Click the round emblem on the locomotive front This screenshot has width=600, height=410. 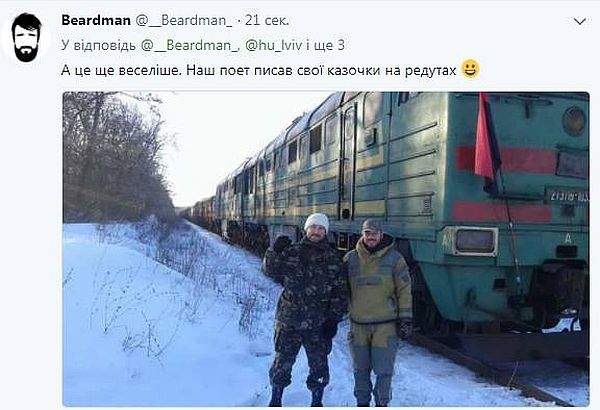[x=574, y=121]
